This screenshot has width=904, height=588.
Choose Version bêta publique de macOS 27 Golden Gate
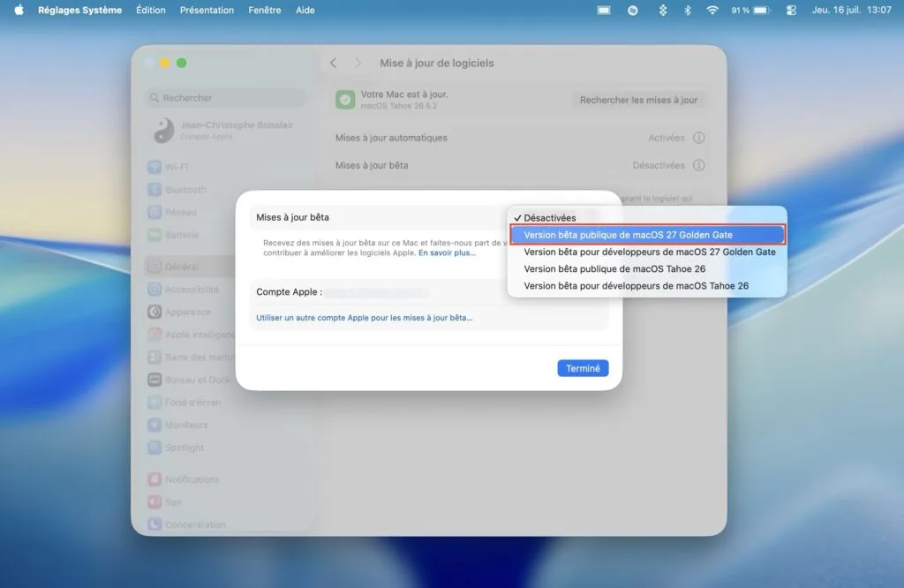point(647,235)
